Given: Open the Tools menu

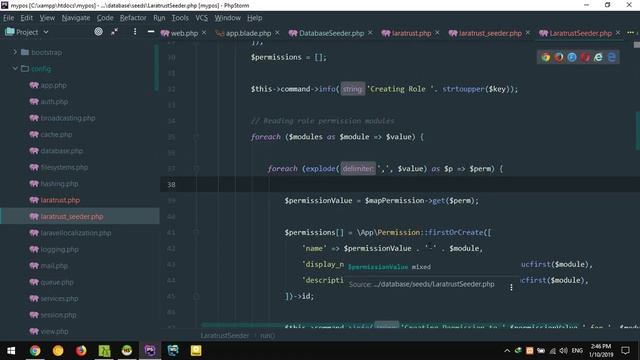Looking at the screenshot, I should coord(180,18).
